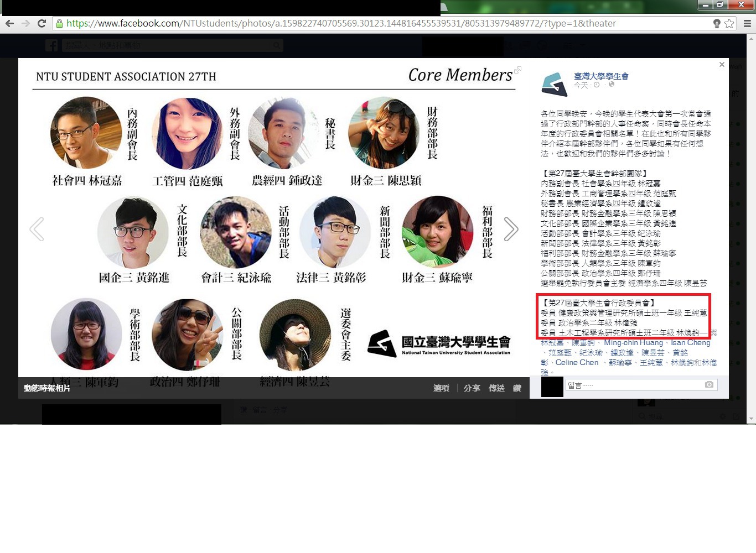Go back using the browser back arrow
The width and height of the screenshot is (756, 553).
pos(9,23)
